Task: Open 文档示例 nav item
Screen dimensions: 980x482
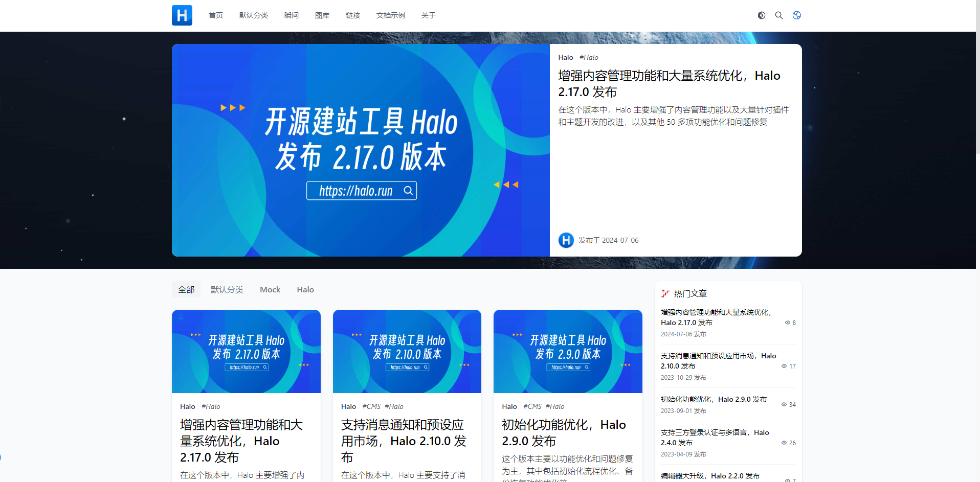Action: coord(391,15)
